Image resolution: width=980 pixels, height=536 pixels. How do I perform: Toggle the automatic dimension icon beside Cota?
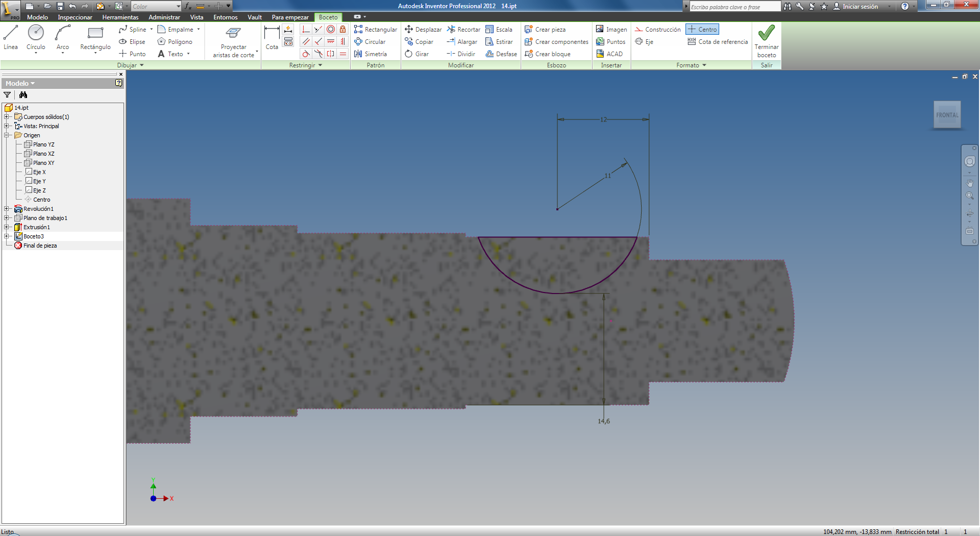tap(288, 30)
